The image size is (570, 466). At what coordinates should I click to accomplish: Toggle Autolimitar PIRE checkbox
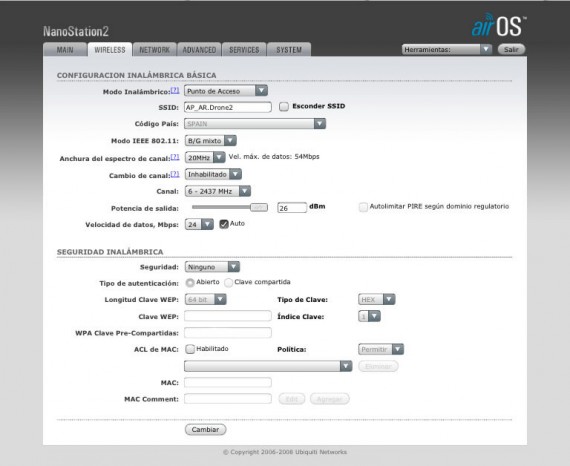363,207
